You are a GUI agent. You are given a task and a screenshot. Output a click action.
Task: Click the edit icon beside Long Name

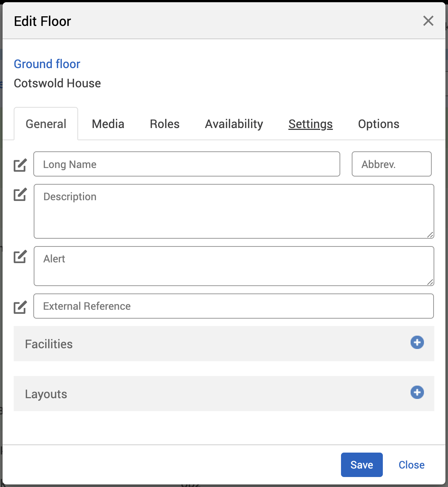[20, 165]
